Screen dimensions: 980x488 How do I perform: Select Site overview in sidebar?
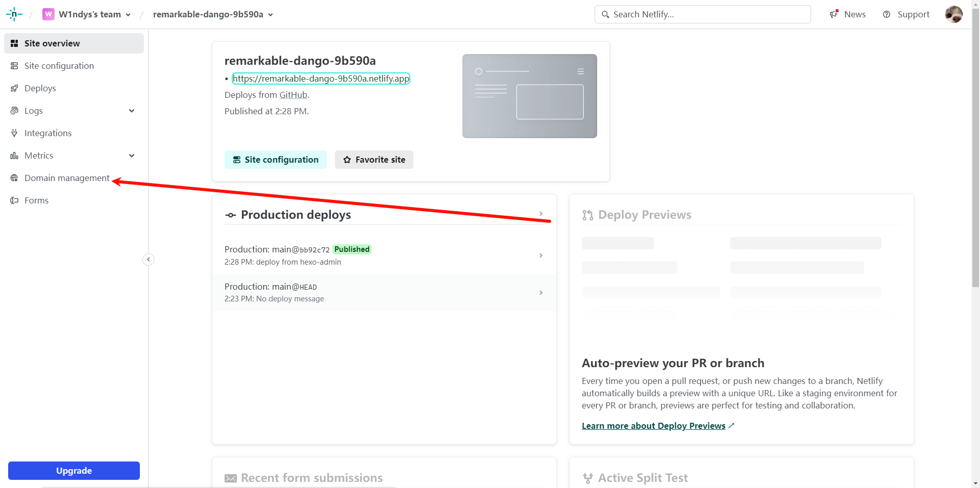(52, 43)
